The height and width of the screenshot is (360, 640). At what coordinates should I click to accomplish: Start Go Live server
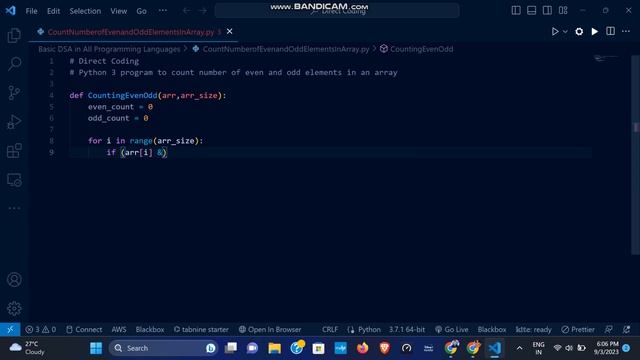451,329
